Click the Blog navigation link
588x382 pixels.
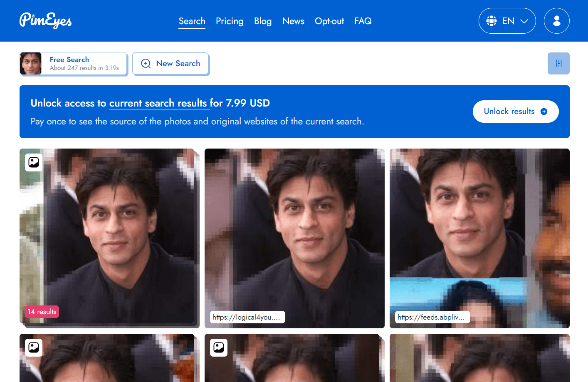point(263,21)
